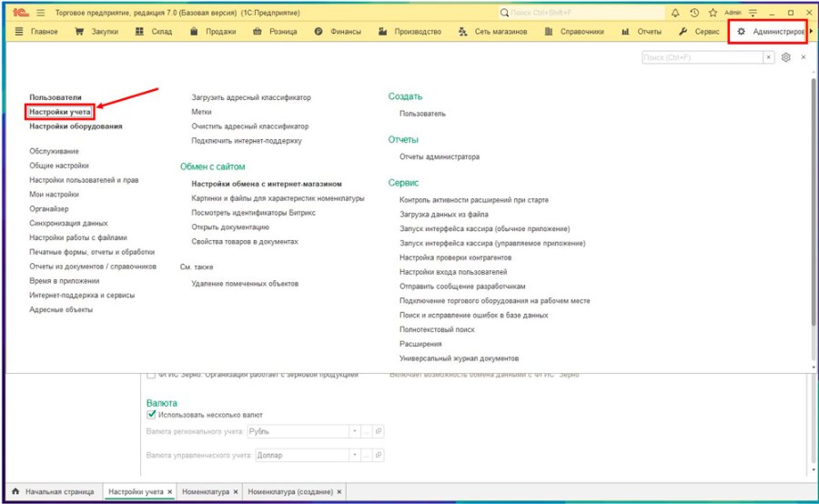Open Загрузка данных из файла
This screenshot has height=504, width=819.
[444, 214]
